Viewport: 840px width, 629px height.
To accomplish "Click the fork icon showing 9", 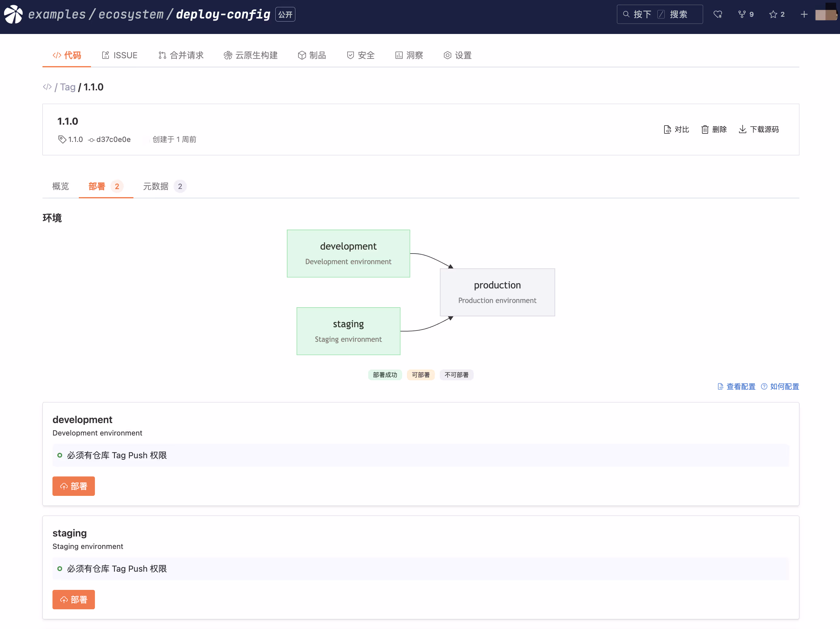I will coord(742,15).
